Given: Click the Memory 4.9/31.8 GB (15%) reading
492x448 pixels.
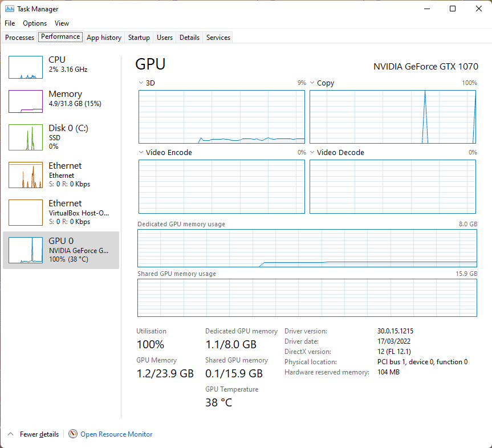Looking at the screenshot, I should pyautogui.click(x=75, y=104).
